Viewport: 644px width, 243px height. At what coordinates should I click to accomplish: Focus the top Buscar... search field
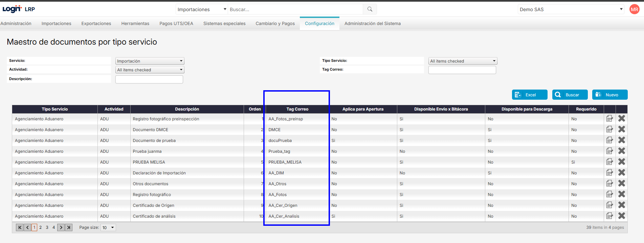(x=295, y=9)
